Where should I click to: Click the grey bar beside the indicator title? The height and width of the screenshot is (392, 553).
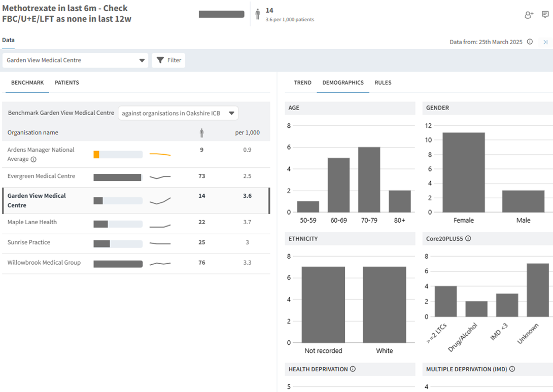point(222,14)
